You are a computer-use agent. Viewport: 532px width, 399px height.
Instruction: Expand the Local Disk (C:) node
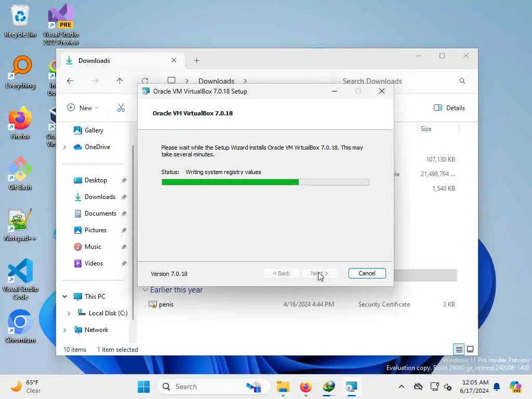click(69, 313)
